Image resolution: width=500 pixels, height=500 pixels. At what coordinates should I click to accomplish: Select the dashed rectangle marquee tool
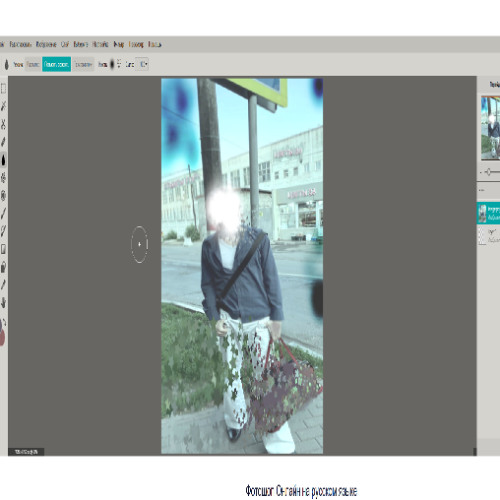pyautogui.click(x=3, y=88)
